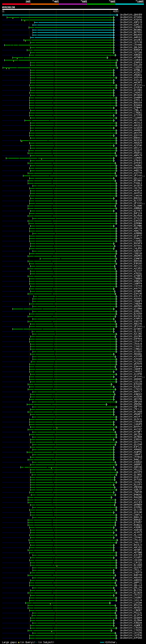The height and width of the screenshot is (644, 146).
Task: Choose hit UniRef100_A6VE14
Action: pos(131,191)
